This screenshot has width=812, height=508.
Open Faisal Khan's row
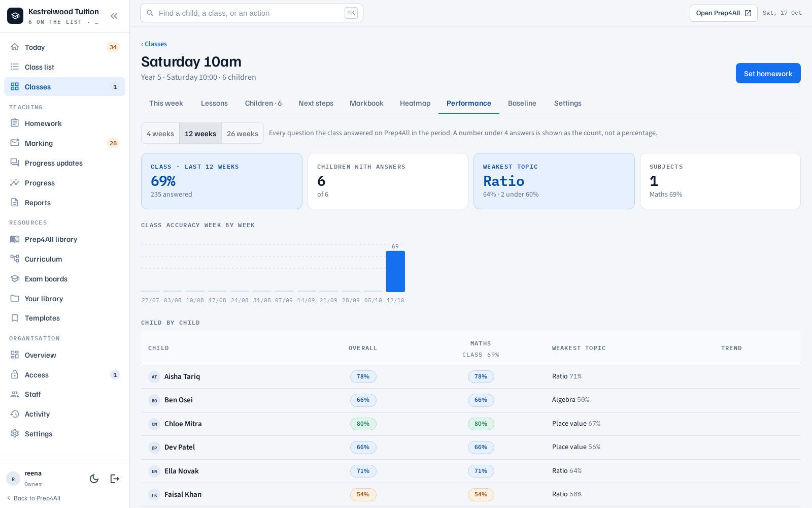(471, 494)
